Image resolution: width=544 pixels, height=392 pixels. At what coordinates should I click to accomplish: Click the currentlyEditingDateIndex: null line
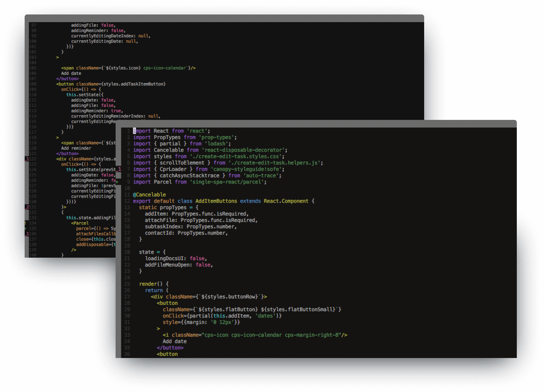[111, 36]
